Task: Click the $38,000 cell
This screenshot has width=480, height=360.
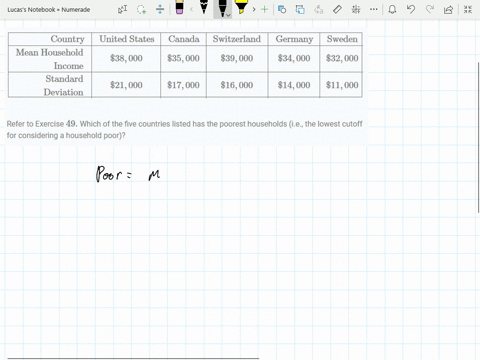Action: [x=126, y=58]
